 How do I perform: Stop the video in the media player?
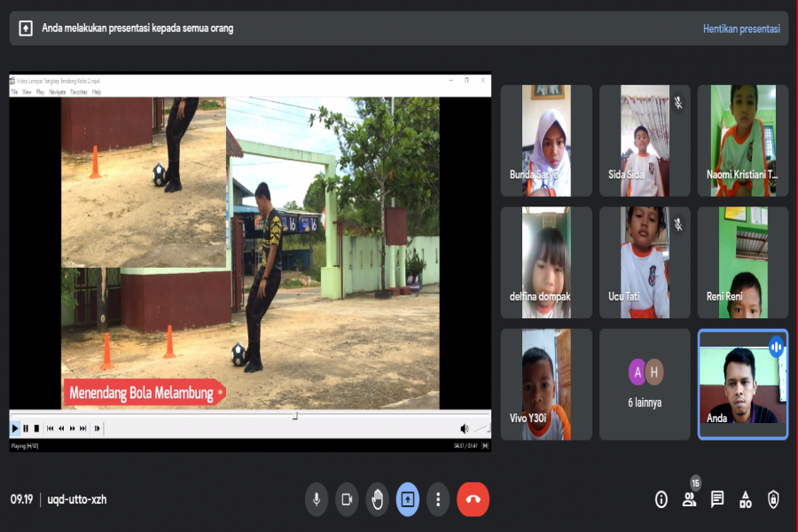(36, 428)
